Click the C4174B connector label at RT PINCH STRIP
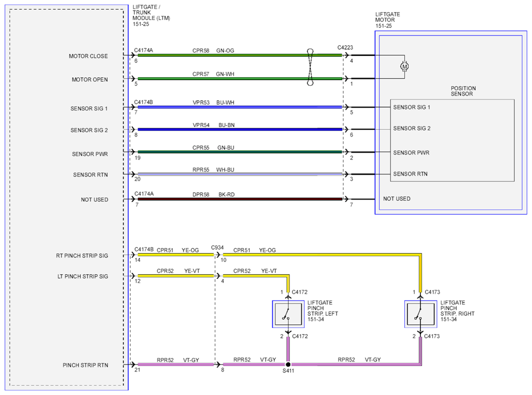Viewport: 532px width, 395px height. pos(144,249)
